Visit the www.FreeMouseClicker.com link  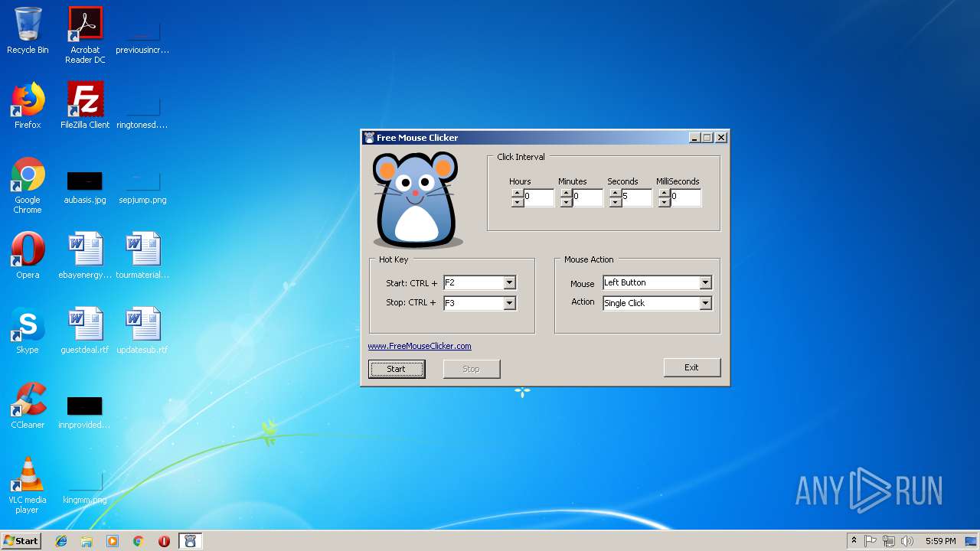point(420,346)
